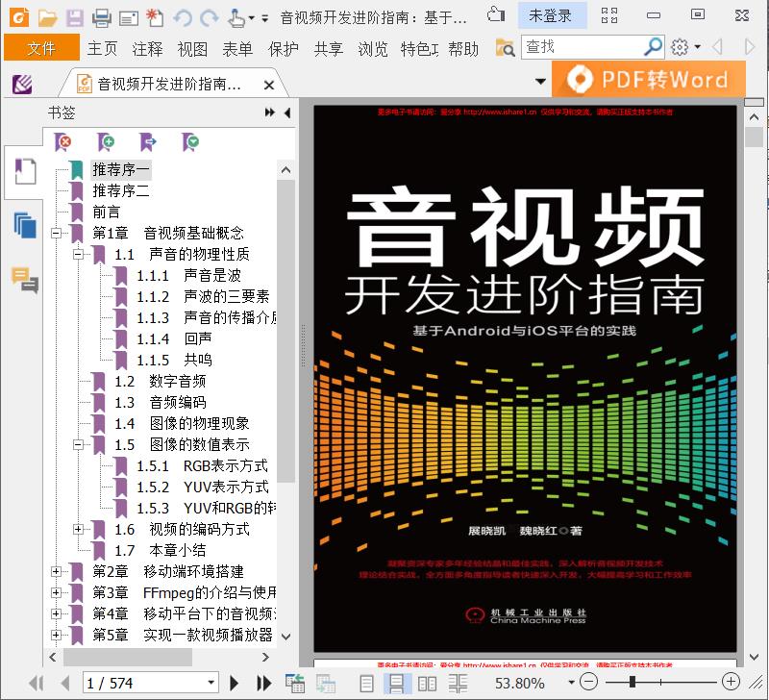Open the 1.3 音频编码 bookmark

[161, 402]
